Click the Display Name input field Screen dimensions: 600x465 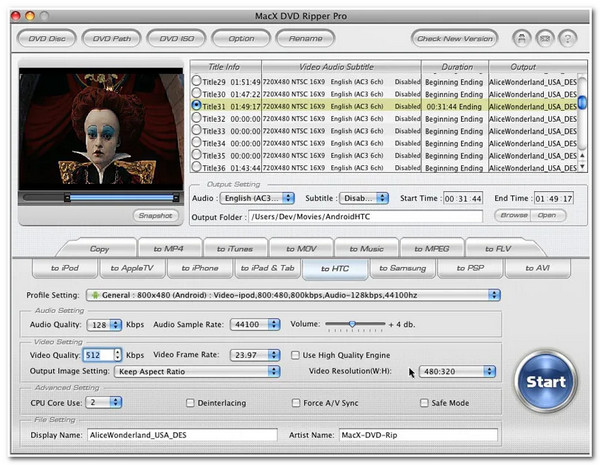click(x=182, y=435)
